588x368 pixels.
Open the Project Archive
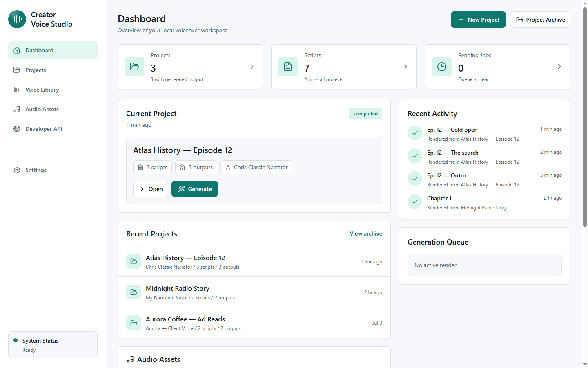coord(541,20)
